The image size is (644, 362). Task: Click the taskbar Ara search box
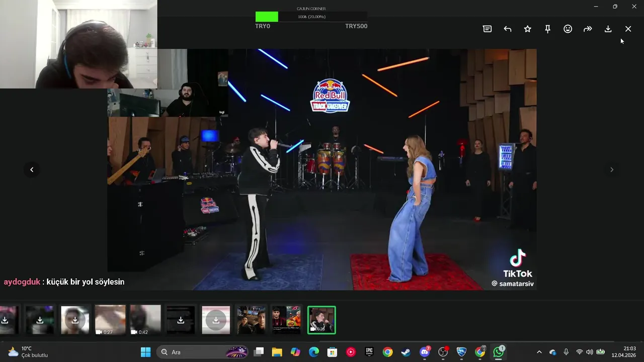203,352
